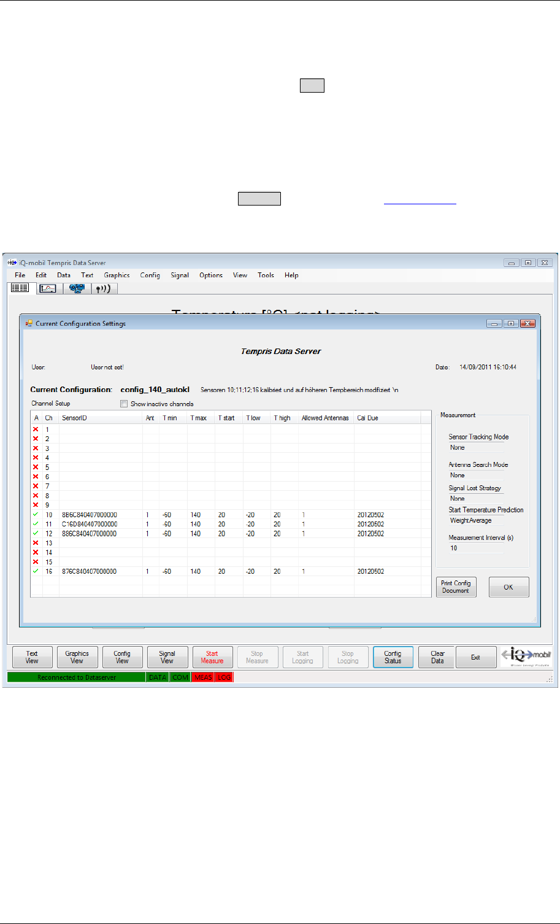The height and width of the screenshot is (924, 560).
Task: Open the Options menu
Action: pyautogui.click(x=211, y=275)
